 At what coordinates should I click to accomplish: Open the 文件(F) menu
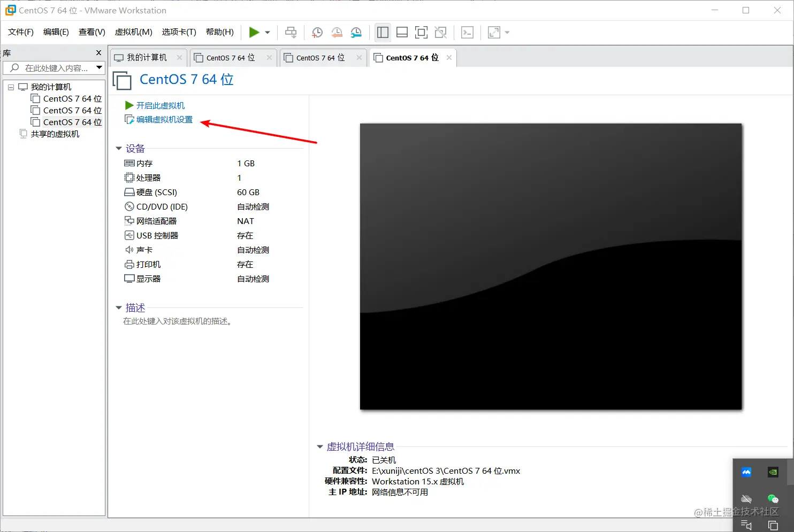21,32
